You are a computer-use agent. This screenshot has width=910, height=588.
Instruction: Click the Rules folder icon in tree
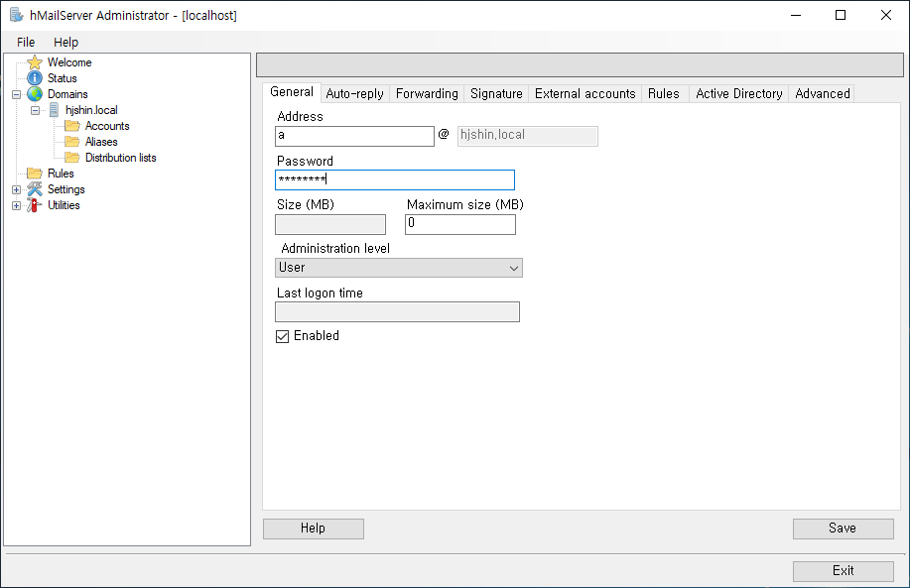[35, 174]
